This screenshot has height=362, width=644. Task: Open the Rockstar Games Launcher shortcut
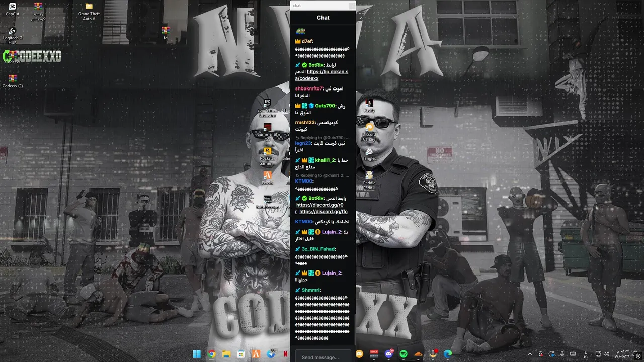point(267,156)
